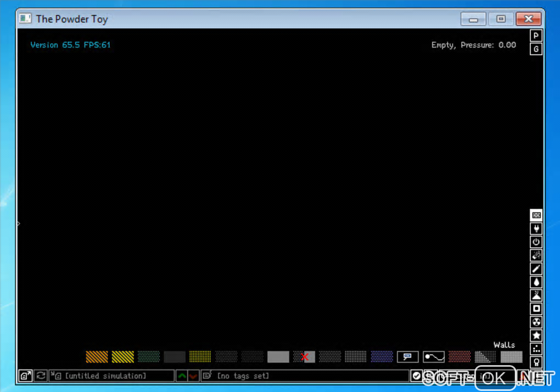Close The Powder Toy window
The width and height of the screenshot is (560, 392).
[x=528, y=19]
